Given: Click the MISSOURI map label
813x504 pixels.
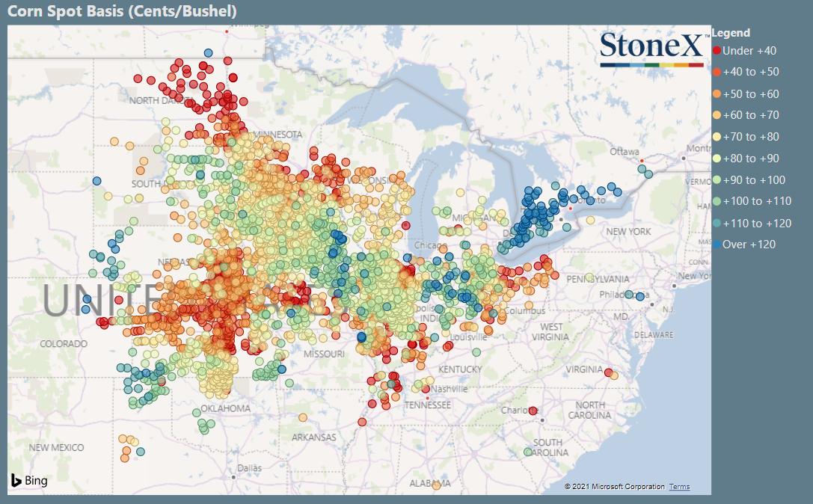Looking at the screenshot, I should (324, 354).
